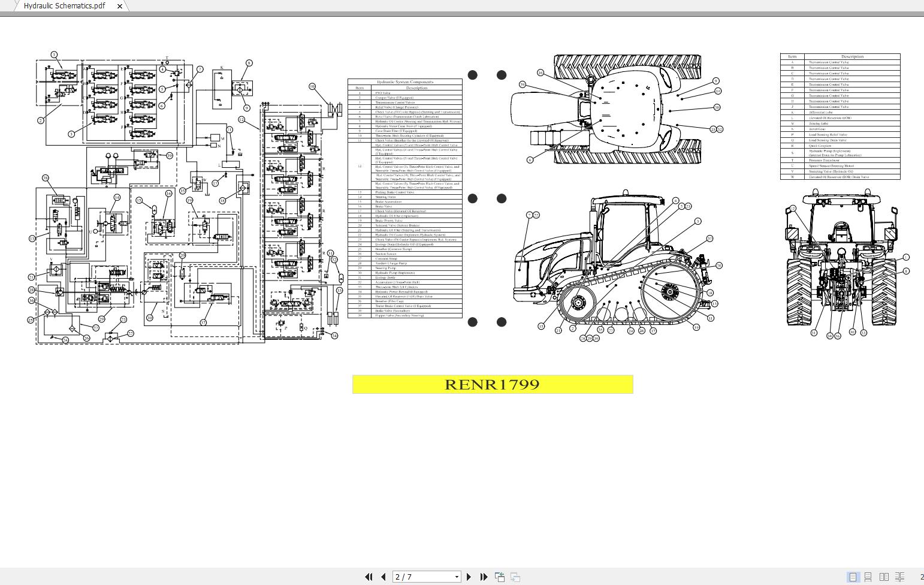Close the Hydraulic Schematics.pdf tab
Image resolution: width=924 pixels, height=585 pixels.
point(120,6)
